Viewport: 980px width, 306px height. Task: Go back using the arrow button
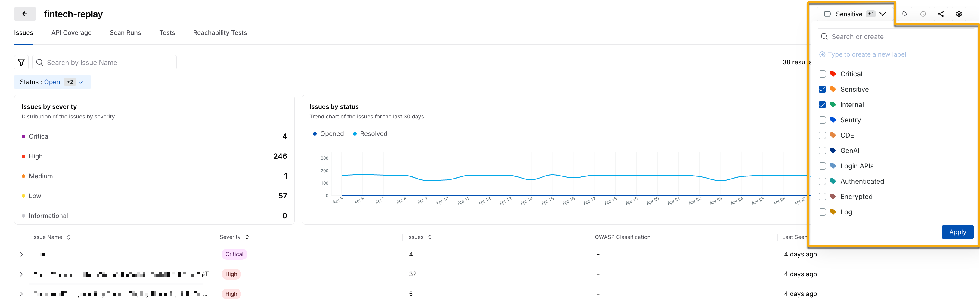tap(25, 14)
